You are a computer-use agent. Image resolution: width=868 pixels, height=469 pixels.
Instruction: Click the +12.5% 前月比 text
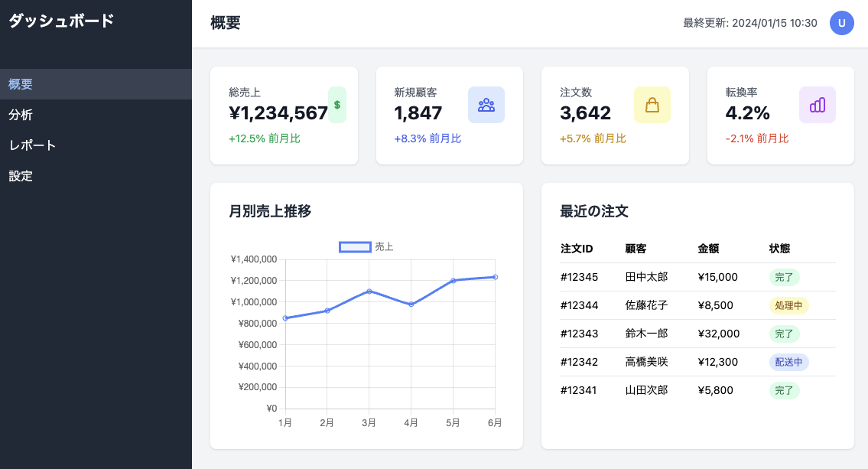pos(265,138)
